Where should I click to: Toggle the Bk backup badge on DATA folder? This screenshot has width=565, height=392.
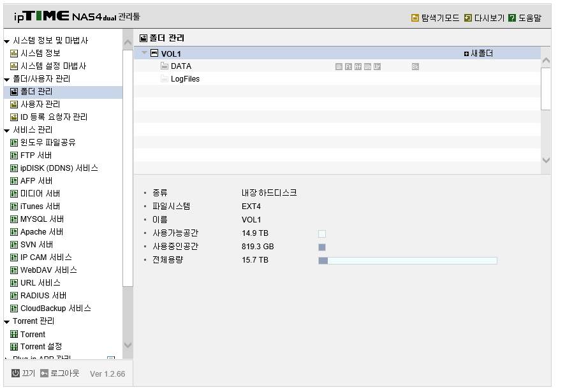[415, 67]
